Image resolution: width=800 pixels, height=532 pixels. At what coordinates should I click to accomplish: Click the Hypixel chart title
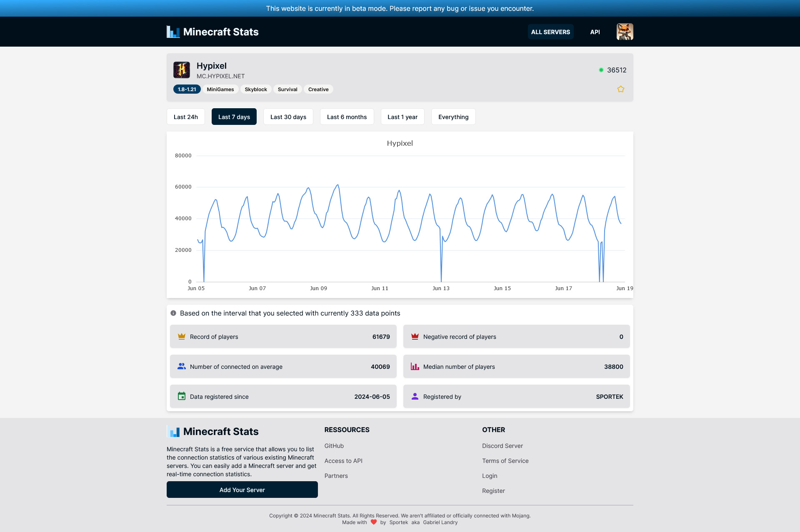tap(400, 143)
